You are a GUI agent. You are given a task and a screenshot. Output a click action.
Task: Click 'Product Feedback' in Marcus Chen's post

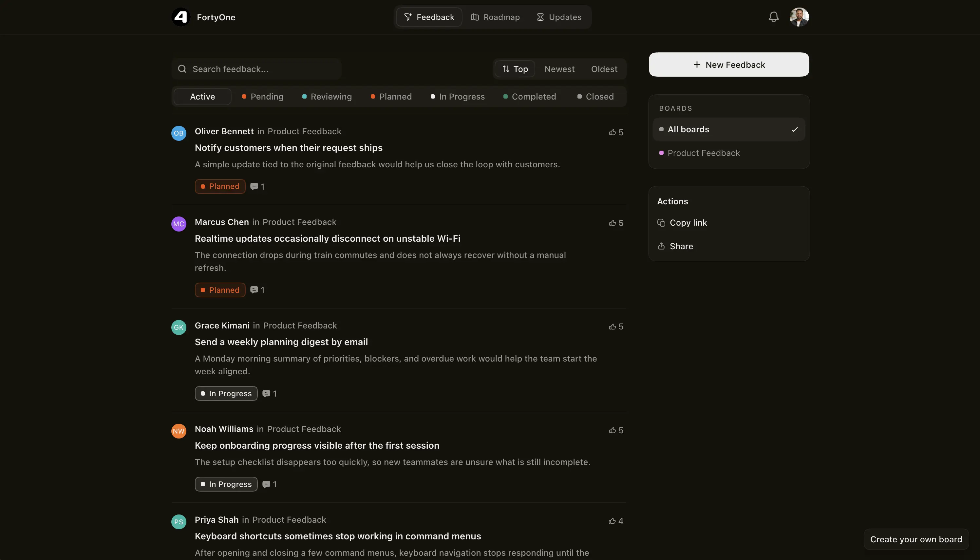(299, 222)
